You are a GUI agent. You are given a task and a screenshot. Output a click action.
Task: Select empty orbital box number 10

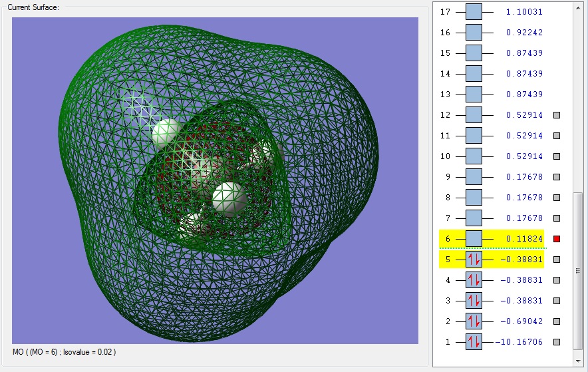(474, 156)
